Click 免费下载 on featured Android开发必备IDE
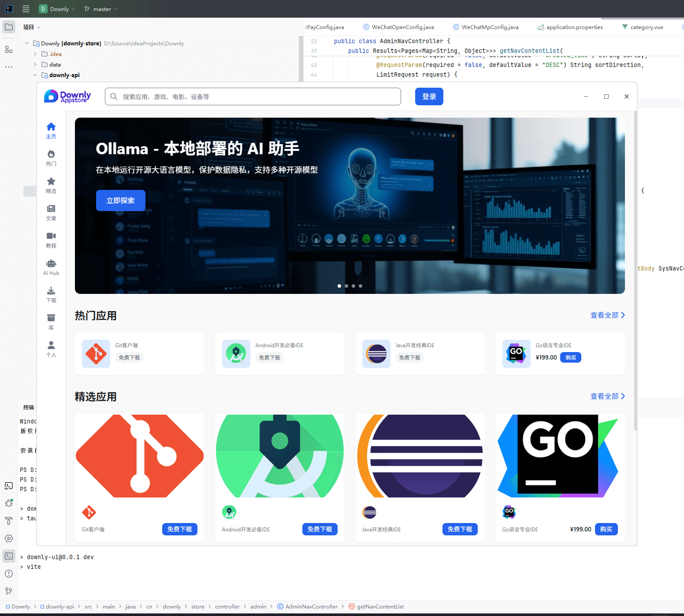684x616 pixels. point(320,529)
